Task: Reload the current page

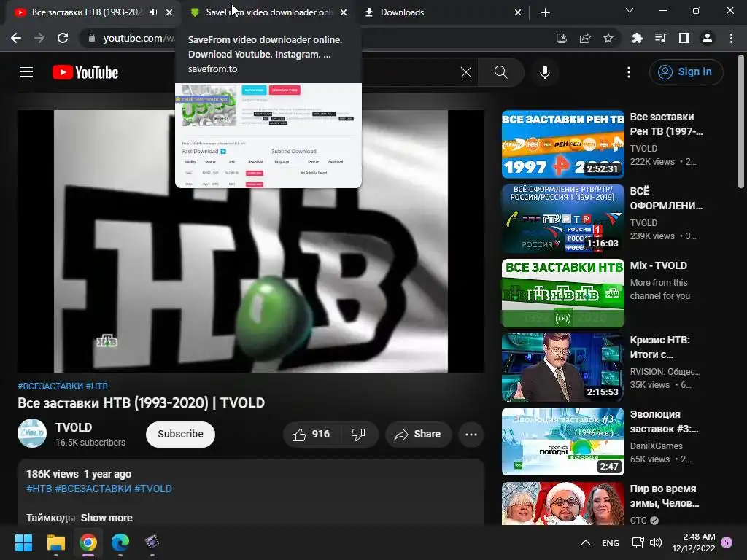Action: pyautogui.click(x=63, y=38)
